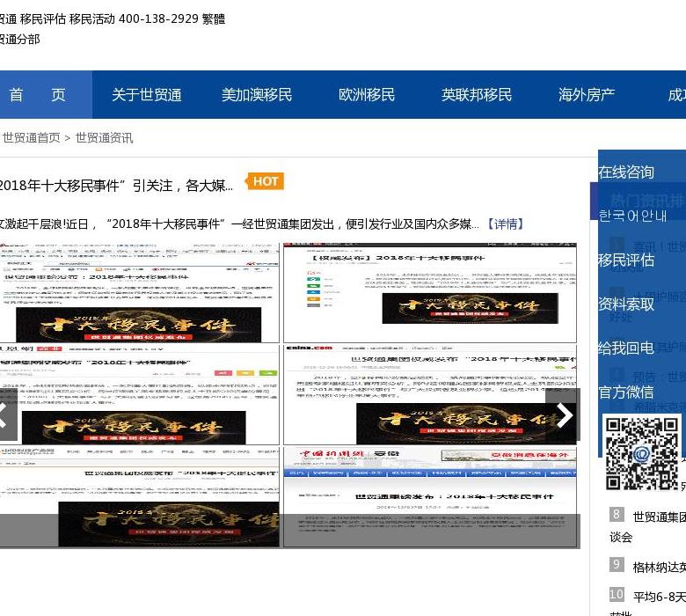This screenshot has height=616, width=686.
Task: Click the Korean 한국어안내 sidebar link
Action: (632, 216)
